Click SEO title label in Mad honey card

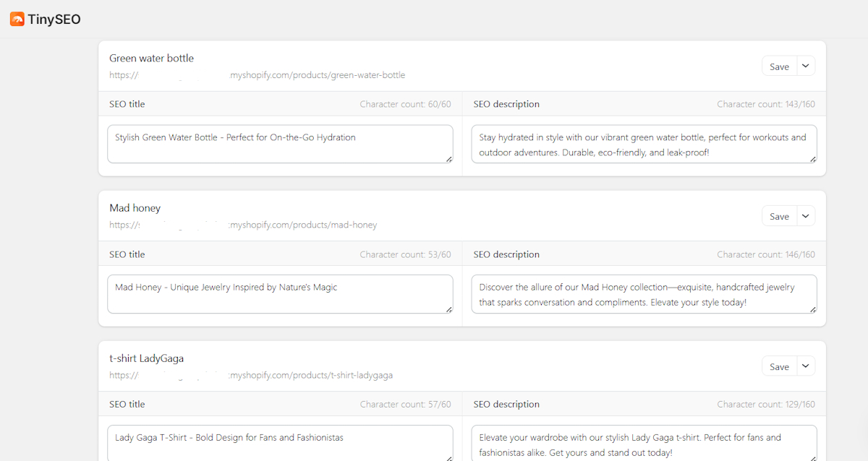(x=127, y=254)
